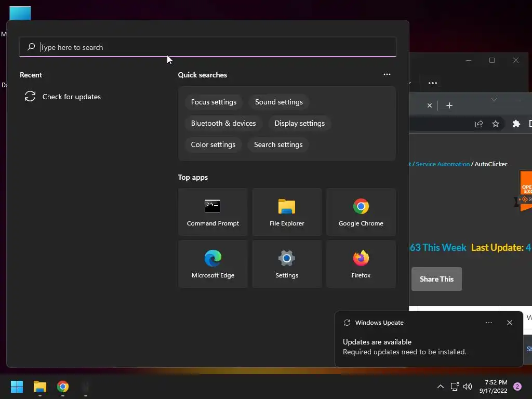Screen dimensions: 532x399
Task: Open the browser extensions puzzle icon
Action: 516,124
